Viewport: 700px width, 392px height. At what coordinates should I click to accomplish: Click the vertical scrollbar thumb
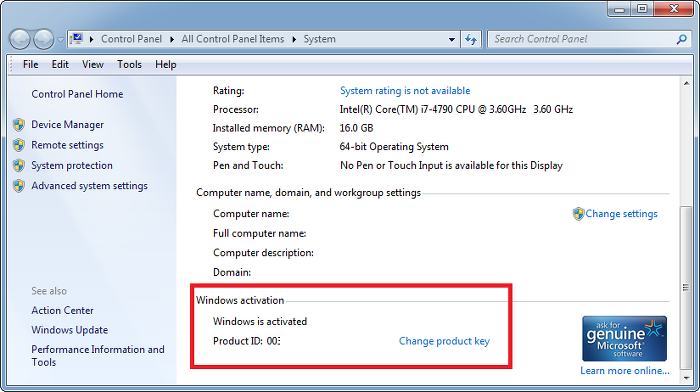(686, 288)
